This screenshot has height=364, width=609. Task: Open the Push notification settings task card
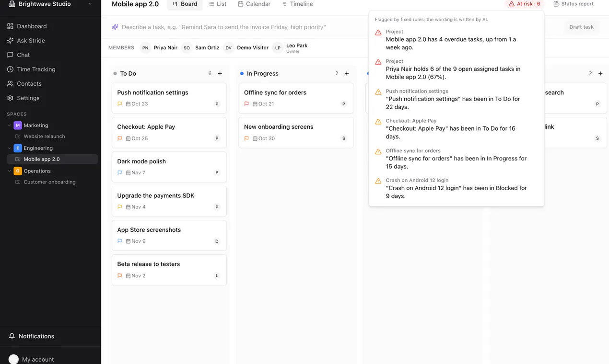(169, 98)
